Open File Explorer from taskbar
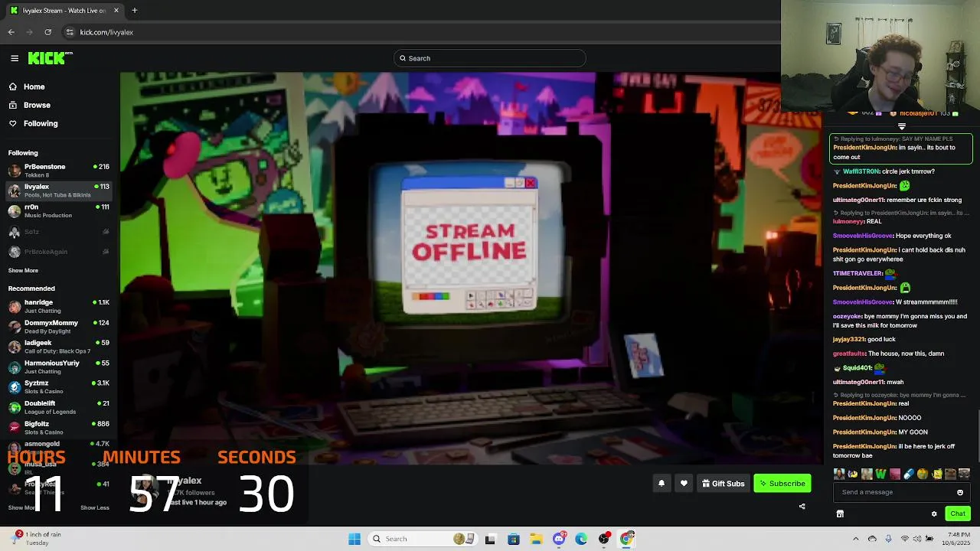Image resolution: width=980 pixels, height=551 pixels. [x=536, y=539]
